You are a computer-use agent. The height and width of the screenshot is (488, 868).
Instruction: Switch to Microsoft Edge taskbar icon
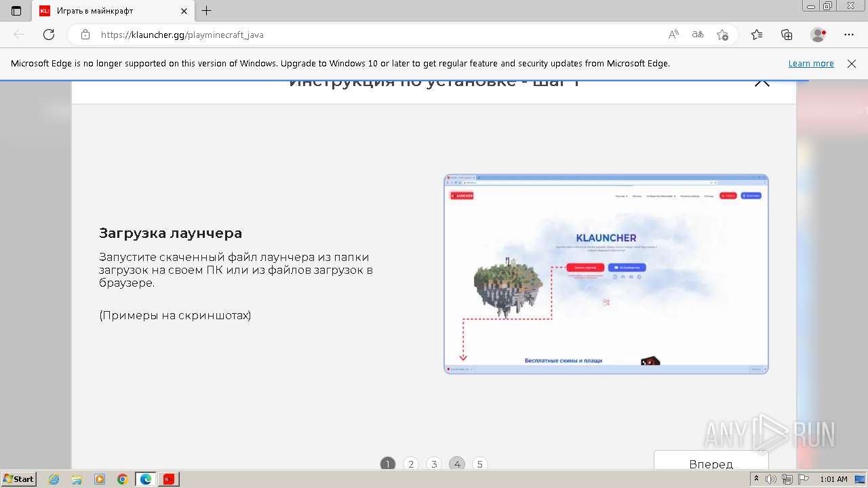[146, 479]
